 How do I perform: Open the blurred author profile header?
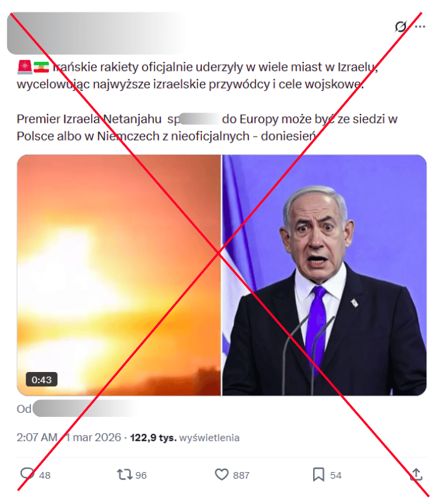point(96,33)
